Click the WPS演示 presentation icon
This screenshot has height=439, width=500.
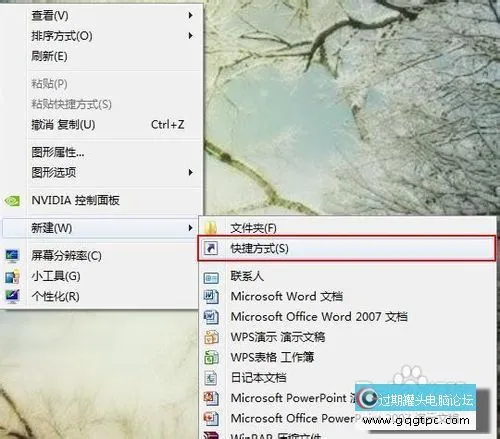pos(211,337)
